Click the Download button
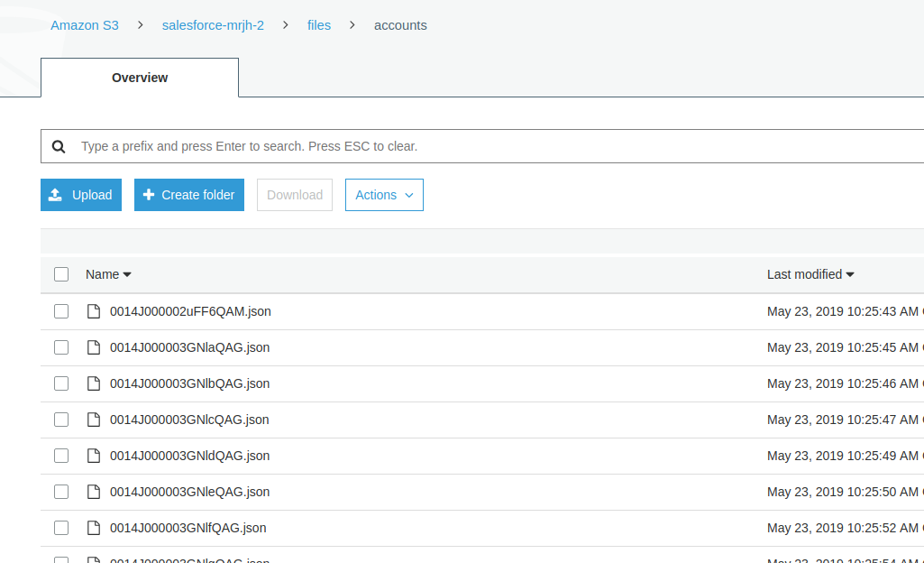924x563 pixels. (294, 194)
